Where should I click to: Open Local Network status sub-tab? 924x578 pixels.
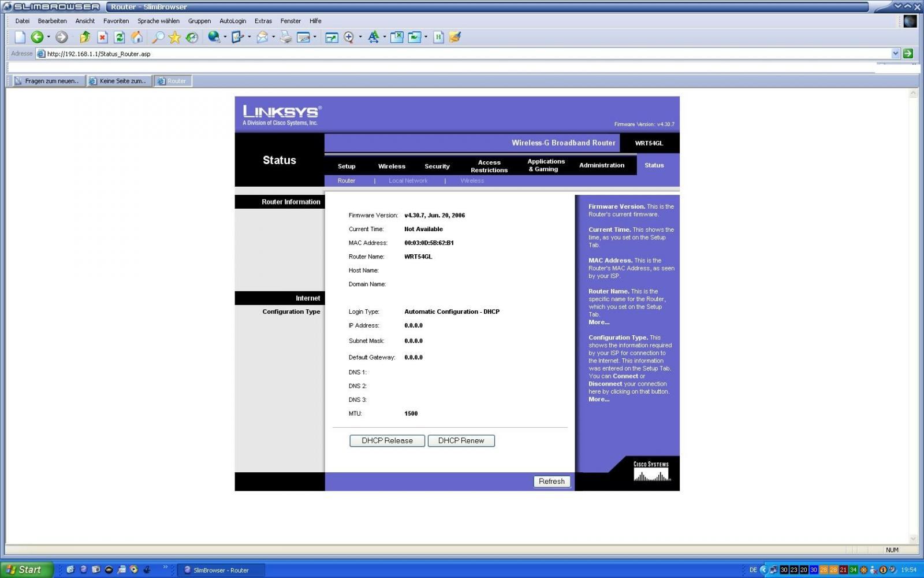click(x=408, y=181)
